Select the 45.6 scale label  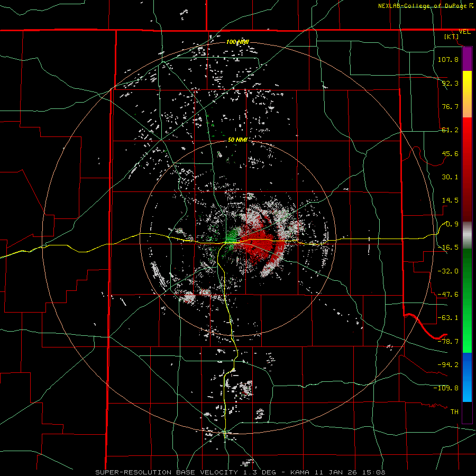pos(450,153)
